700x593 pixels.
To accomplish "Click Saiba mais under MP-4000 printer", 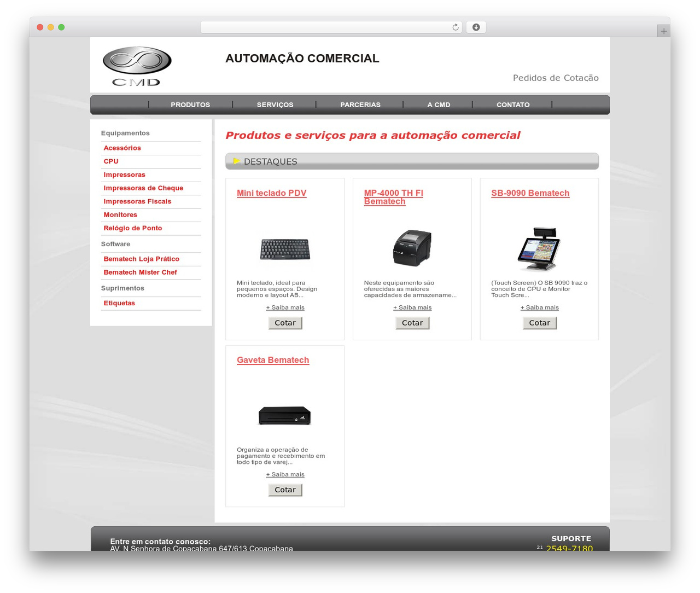I will pos(412,307).
